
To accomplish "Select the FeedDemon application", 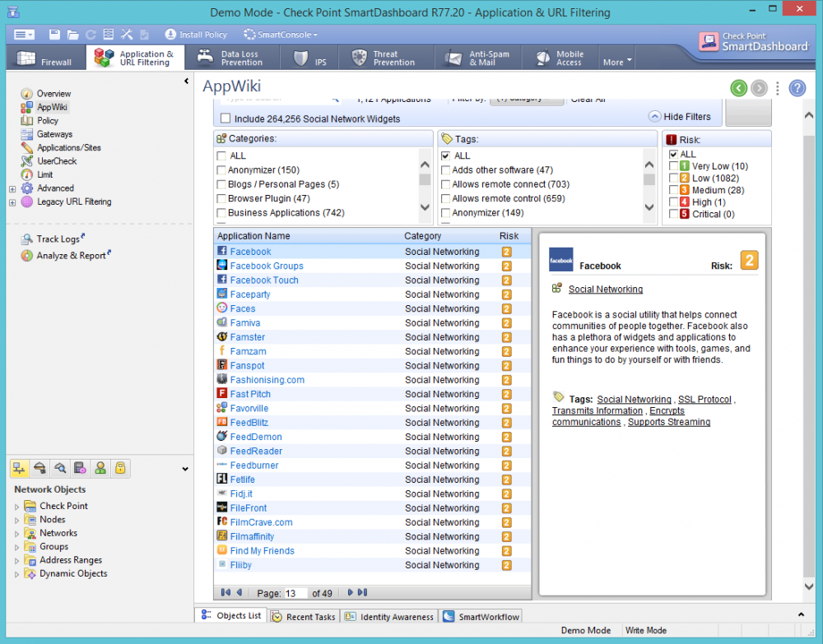I will tap(256, 437).
